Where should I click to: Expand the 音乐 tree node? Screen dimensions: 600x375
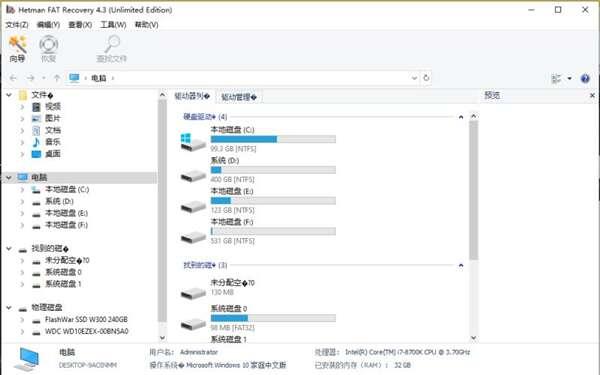(22, 142)
